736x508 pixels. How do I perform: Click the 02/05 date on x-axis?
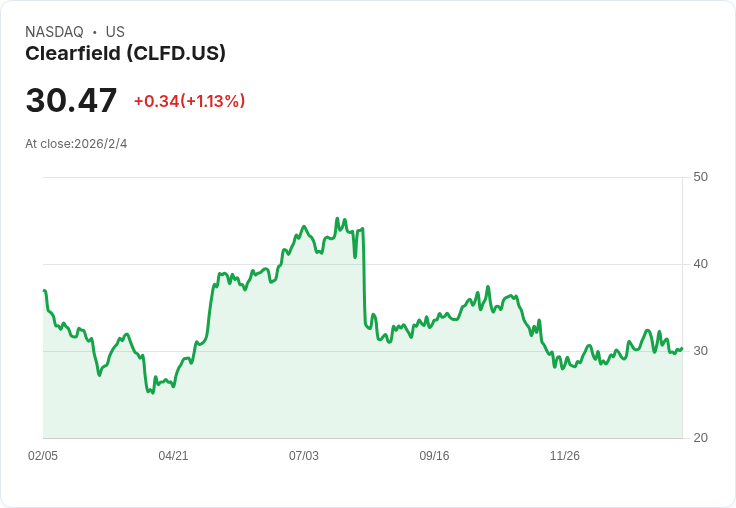coord(43,456)
